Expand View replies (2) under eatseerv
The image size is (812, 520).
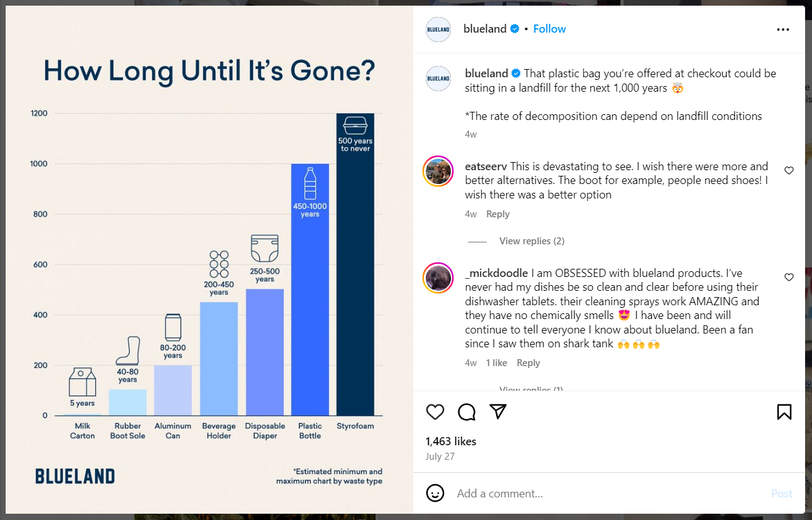click(x=531, y=241)
